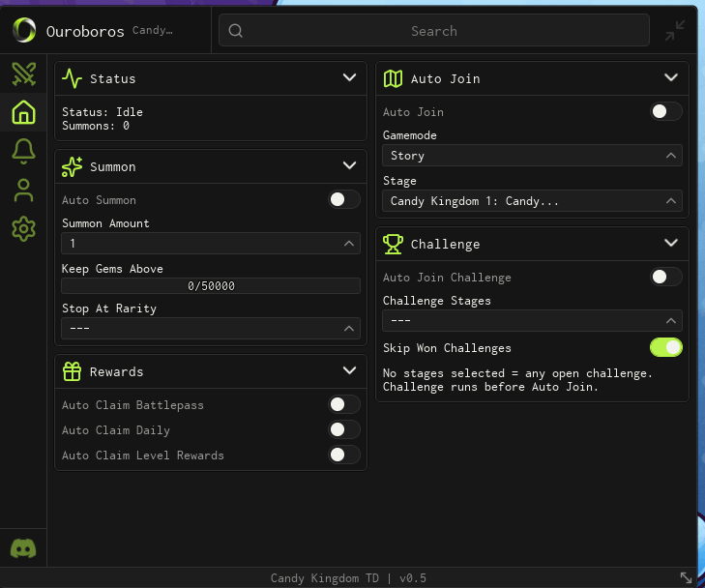Image resolution: width=705 pixels, height=588 pixels.
Task: Collapse the Summon section chevron
Action: (349, 166)
